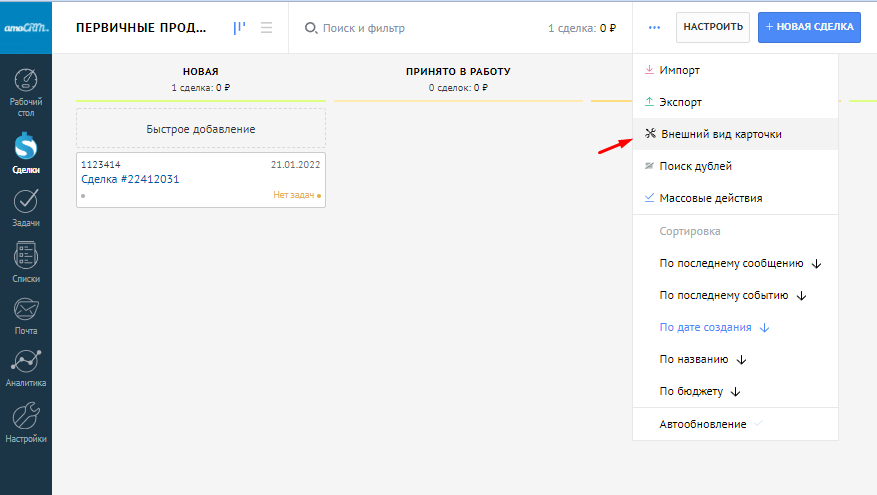Choose Внешний вид карточки menu item
This screenshot has height=495, width=877.
click(720, 134)
